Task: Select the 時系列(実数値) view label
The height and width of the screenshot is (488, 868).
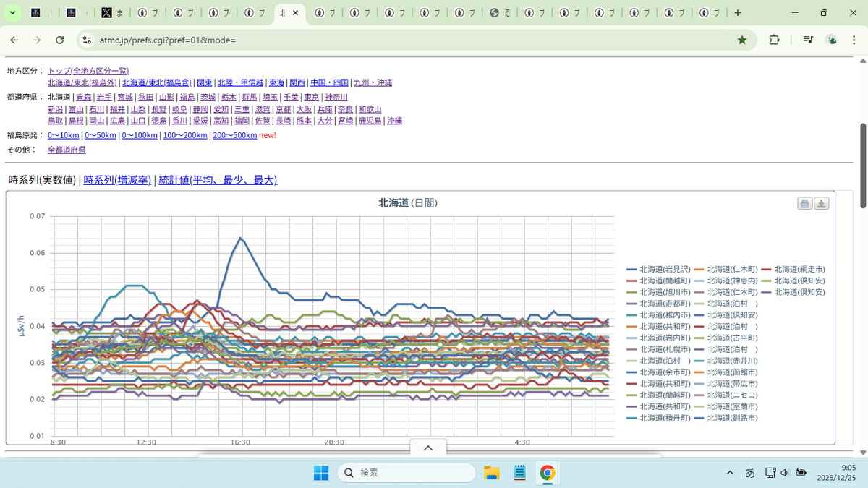Action: click(x=42, y=180)
